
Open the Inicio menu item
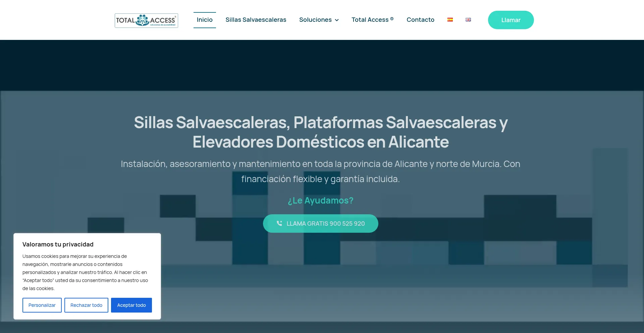tap(205, 20)
